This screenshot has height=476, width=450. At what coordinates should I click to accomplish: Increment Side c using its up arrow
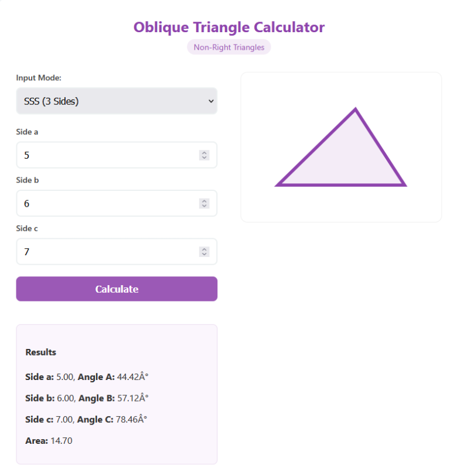tap(204, 249)
